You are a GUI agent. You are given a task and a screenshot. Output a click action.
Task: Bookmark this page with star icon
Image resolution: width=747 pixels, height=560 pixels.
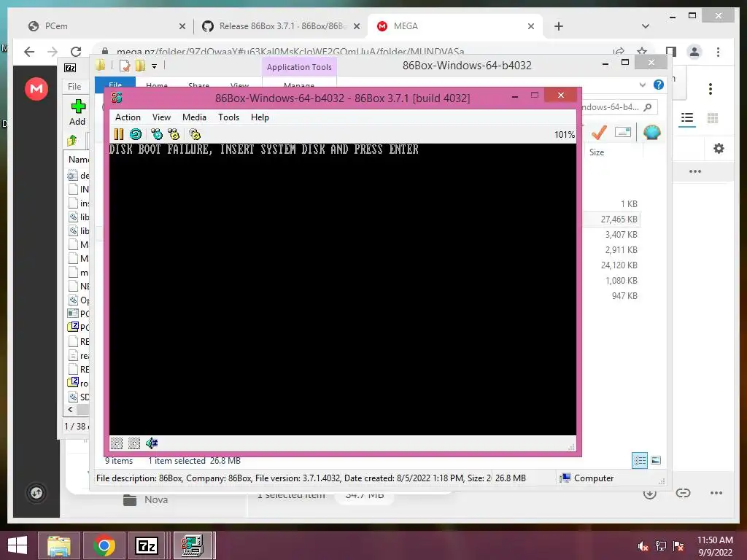642,50
